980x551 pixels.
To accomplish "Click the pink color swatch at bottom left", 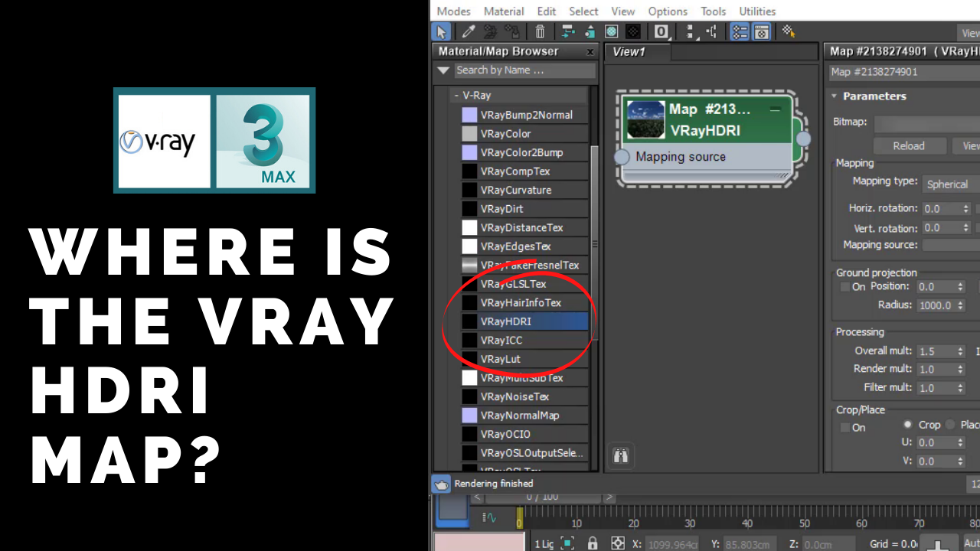I will [479, 542].
